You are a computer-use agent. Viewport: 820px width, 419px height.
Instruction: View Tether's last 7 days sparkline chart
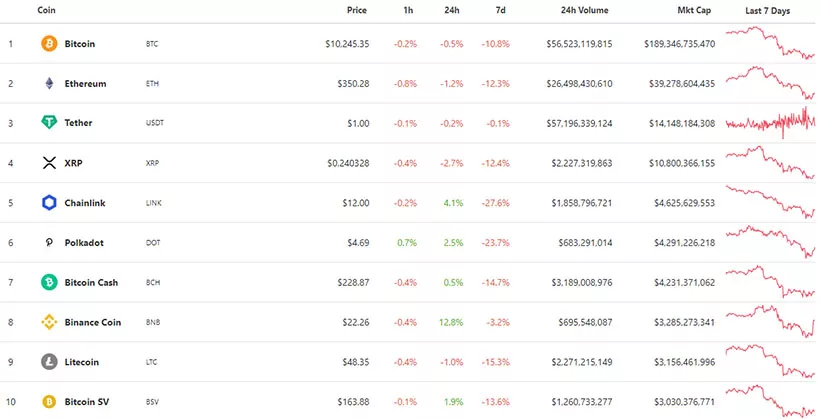[x=770, y=123]
